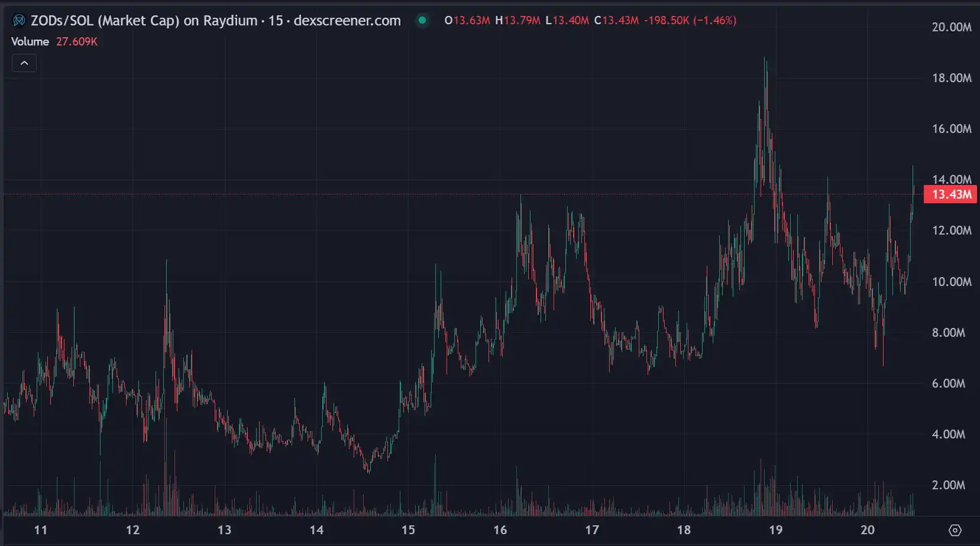980x546 pixels.
Task: Open chart settings gear icon
Action: (x=955, y=530)
